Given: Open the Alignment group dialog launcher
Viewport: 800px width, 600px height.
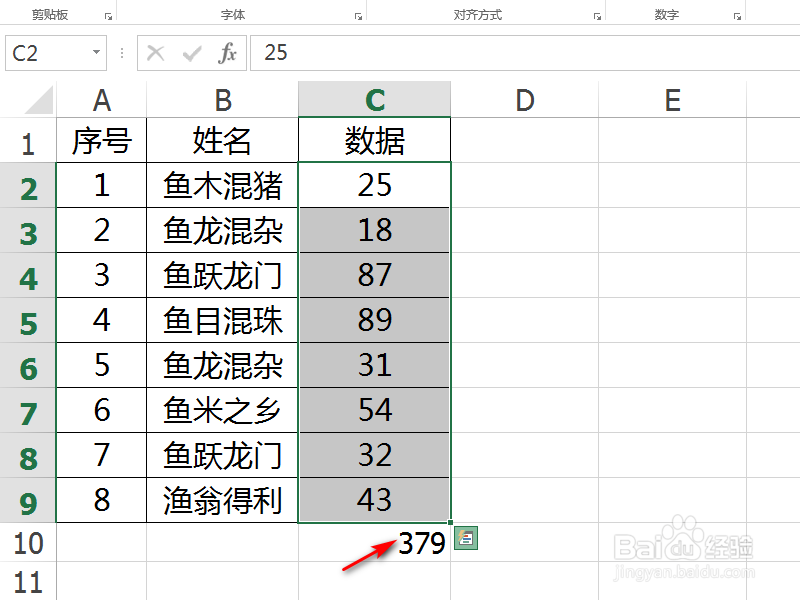Looking at the screenshot, I should (597, 16).
